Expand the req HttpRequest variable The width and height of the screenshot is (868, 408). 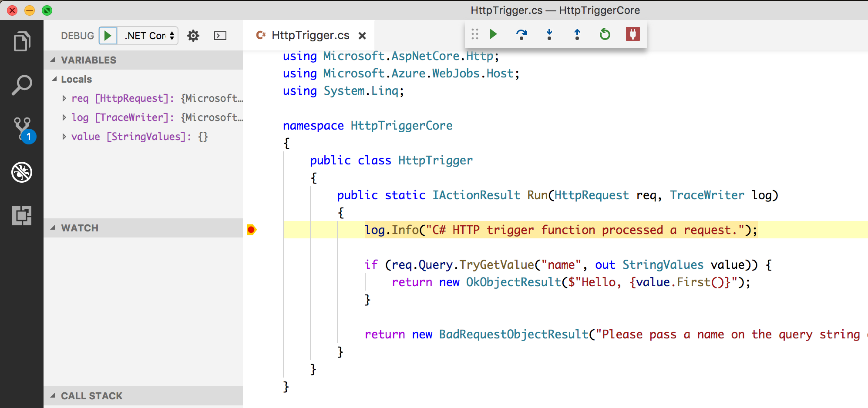pos(64,98)
